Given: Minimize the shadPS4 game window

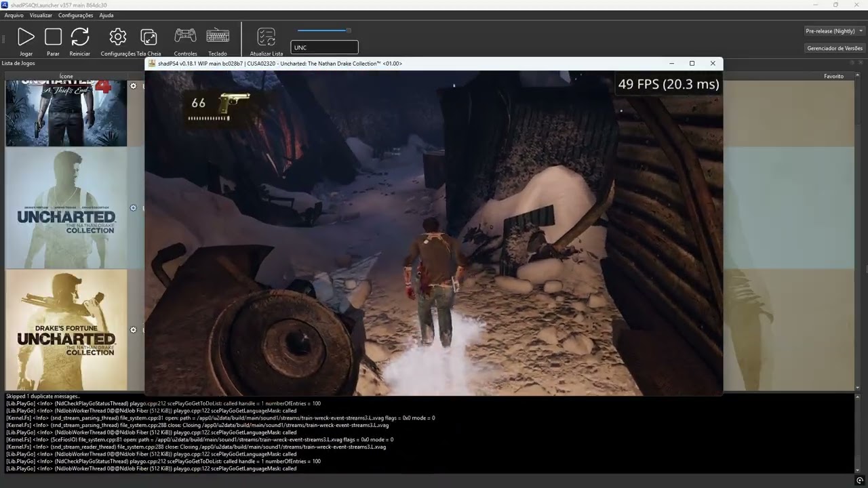Looking at the screenshot, I should [671, 64].
